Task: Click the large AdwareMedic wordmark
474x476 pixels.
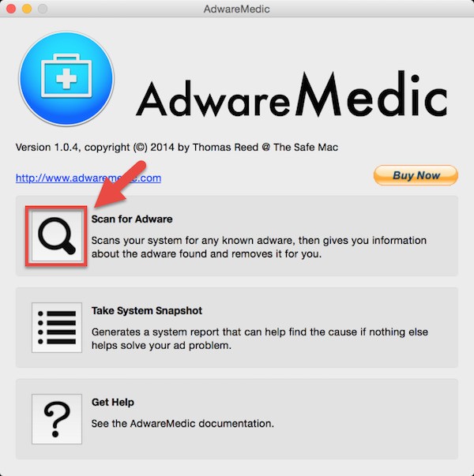Action: pyautogui.click(x=292, y=94)
